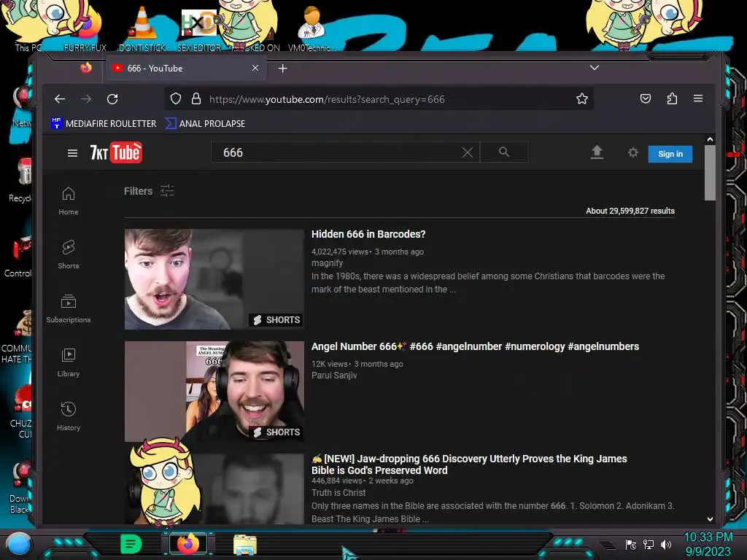
Task: Expand the search Filters options
Action: 149,191
